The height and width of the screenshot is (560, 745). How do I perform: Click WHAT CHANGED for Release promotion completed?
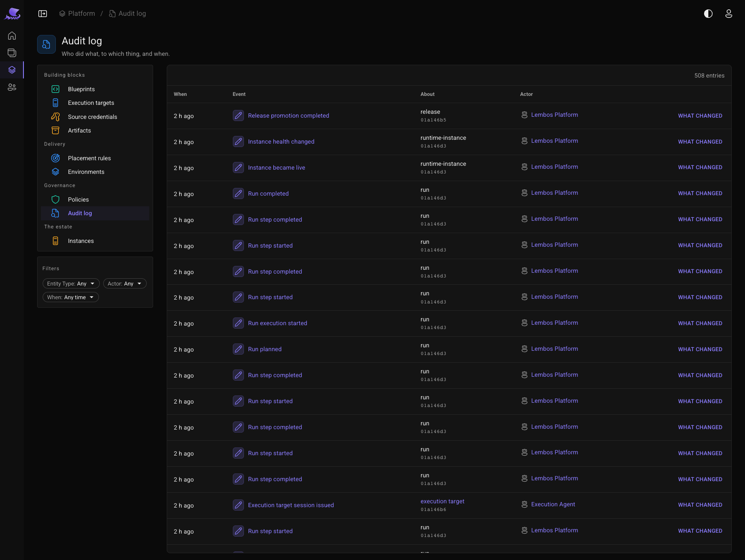[700, 115]
